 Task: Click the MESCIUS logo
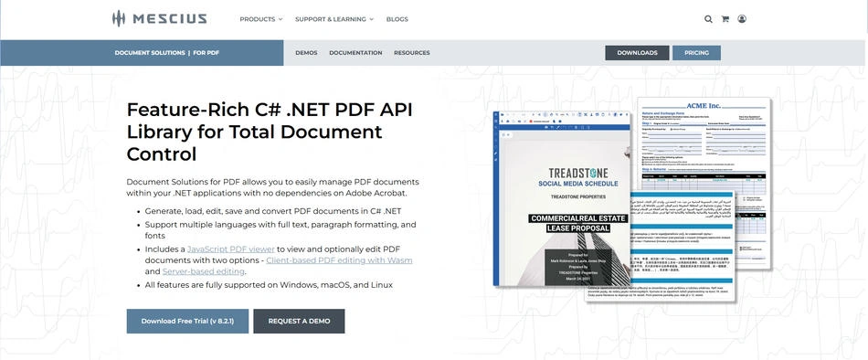pos(159,19)
